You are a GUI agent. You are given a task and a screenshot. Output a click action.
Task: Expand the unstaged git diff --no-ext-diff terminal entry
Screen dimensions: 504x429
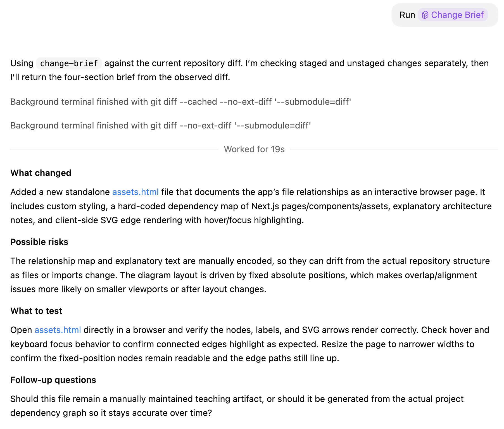click(160, 126)
